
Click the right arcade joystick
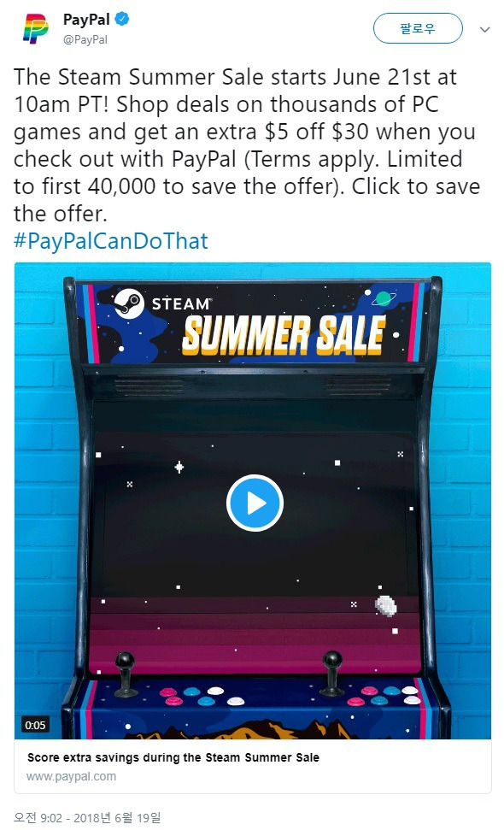coord(332,673)
